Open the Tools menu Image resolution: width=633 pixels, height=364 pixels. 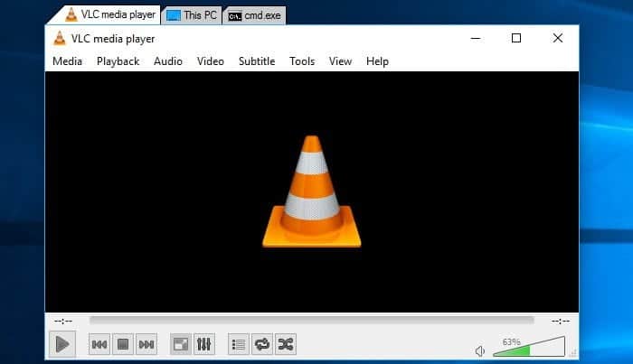click(302, 61)
